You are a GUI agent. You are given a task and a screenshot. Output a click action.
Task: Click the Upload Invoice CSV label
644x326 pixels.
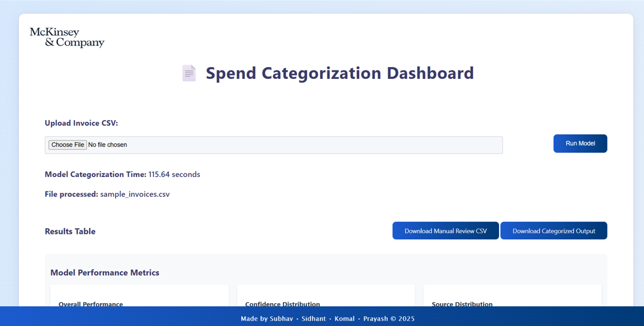[81, 123]
